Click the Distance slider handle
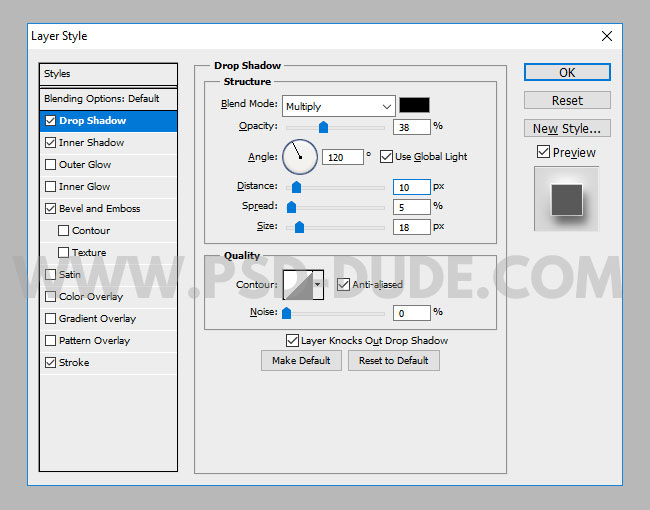The height and width of the screenshot is (510, 650). click(x=296, y=187)
